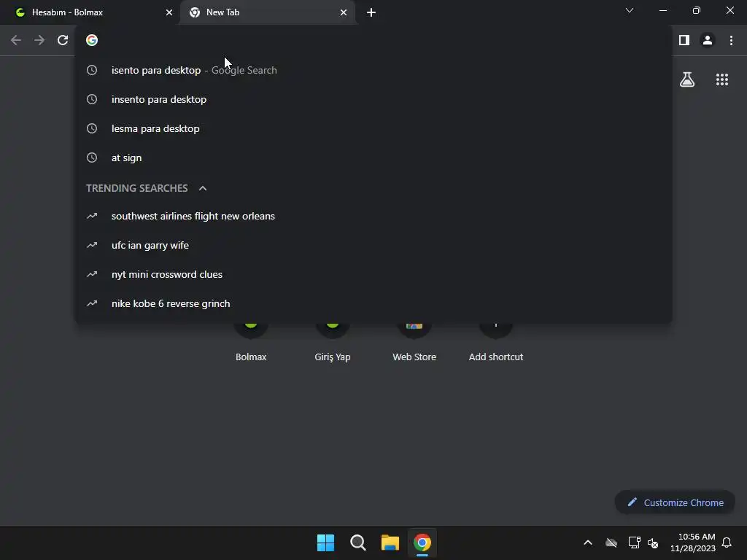
Task: Show hidden system tray icons
Action: click(x=588, y=542)
